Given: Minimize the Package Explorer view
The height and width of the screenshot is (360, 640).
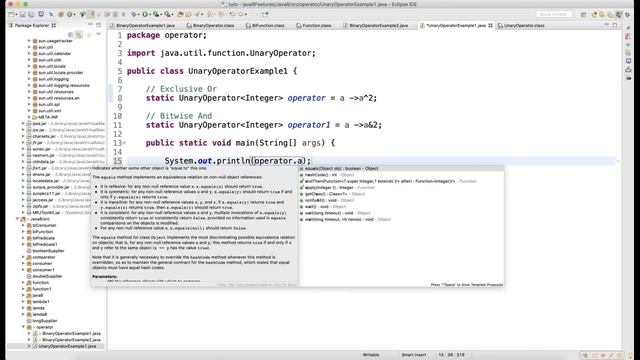Looking at the screenshot, I should point(90,25).
